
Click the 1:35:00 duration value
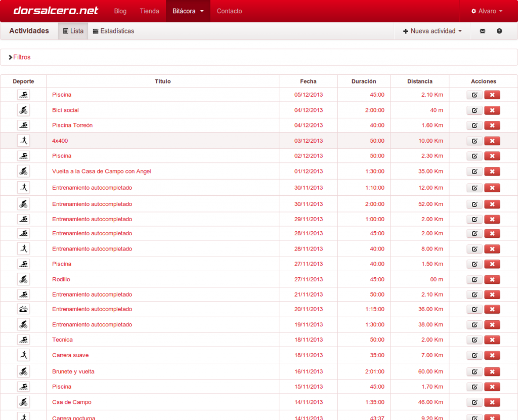[x=375, y=402]
